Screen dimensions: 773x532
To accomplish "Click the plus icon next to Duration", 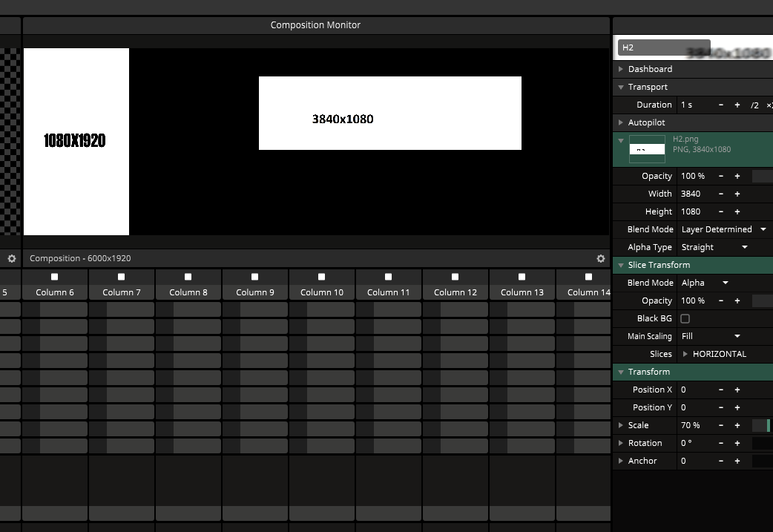I will (737, 105).
